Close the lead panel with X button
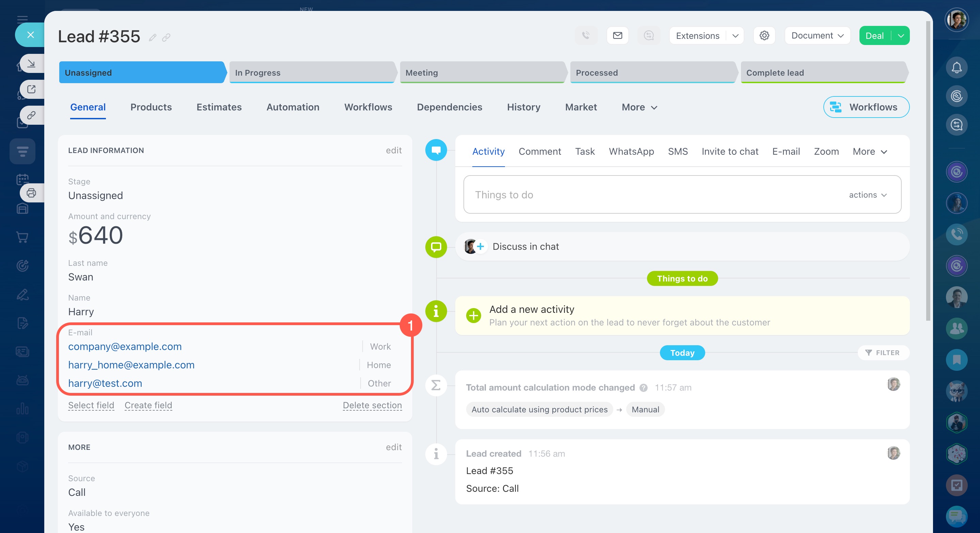This screenshot has width=980, height=533. point(30,35)
